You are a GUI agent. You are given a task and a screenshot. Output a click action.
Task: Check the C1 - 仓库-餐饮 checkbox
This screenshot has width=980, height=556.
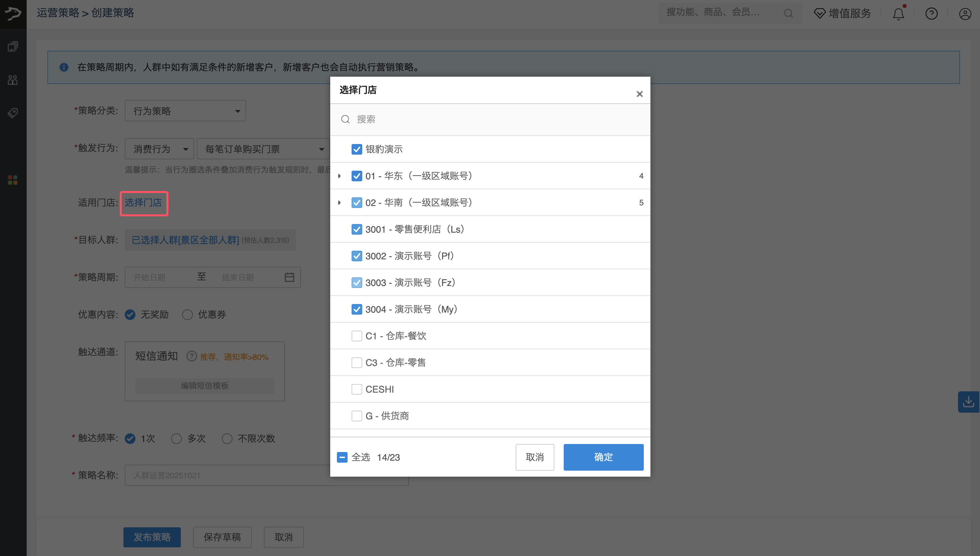point(357,336)
